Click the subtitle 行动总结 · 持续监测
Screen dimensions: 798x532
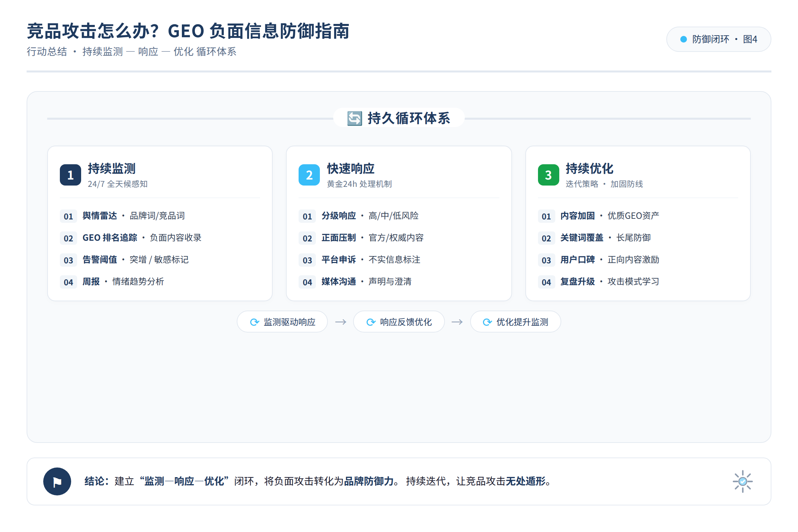(74, 52)
